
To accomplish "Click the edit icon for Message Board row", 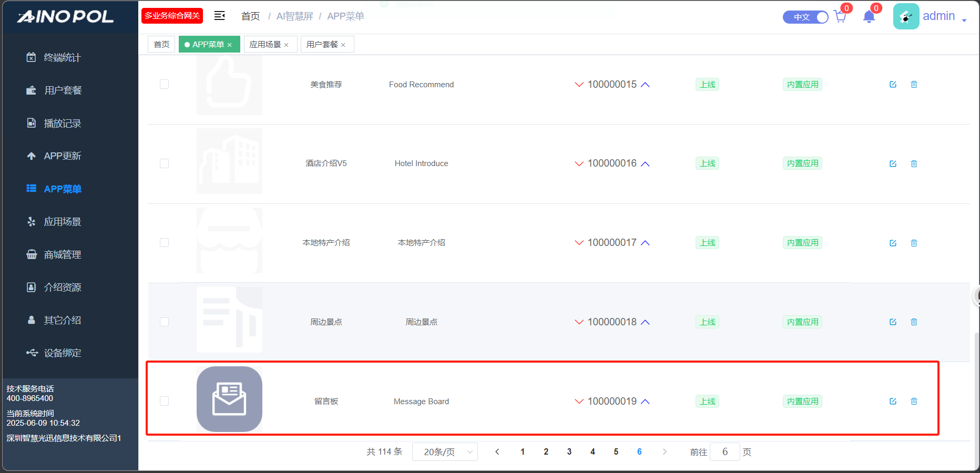I will 893,401.
